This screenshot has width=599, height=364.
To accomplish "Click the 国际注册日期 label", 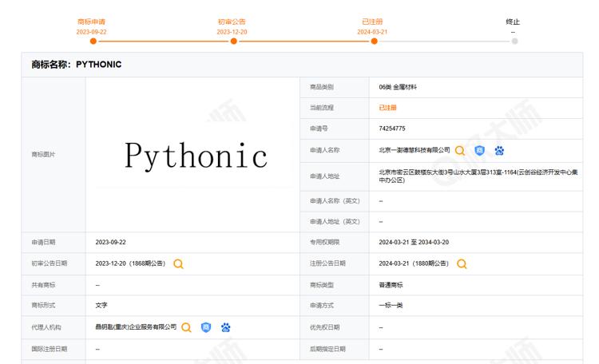I will pos(50,349).
